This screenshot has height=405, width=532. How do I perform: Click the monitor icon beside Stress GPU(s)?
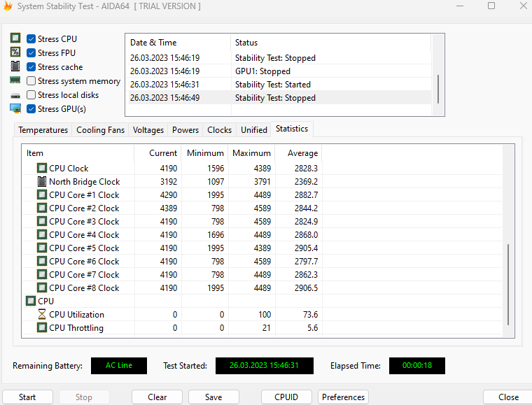15,108
